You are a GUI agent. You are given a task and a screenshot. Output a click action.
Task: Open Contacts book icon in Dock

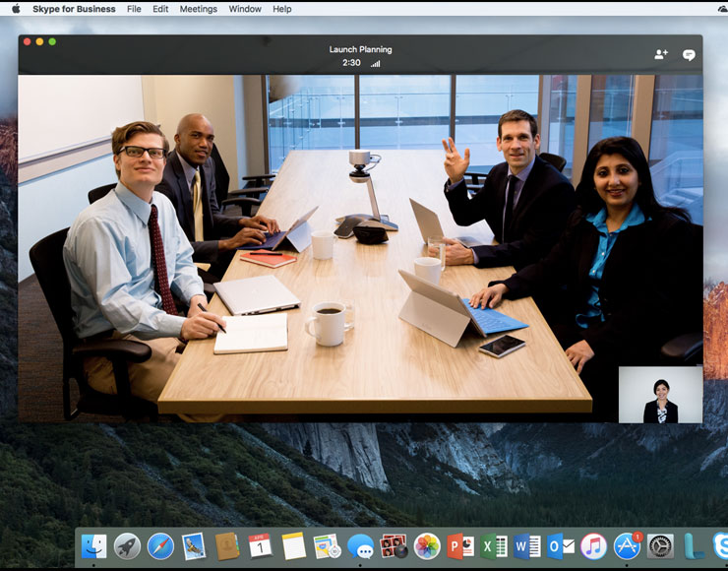(227, 546)
